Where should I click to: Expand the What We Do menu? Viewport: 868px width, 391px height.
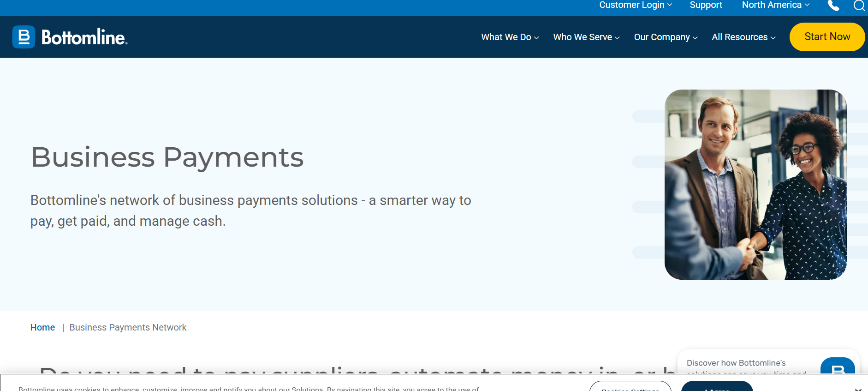(x=510, y=37)
